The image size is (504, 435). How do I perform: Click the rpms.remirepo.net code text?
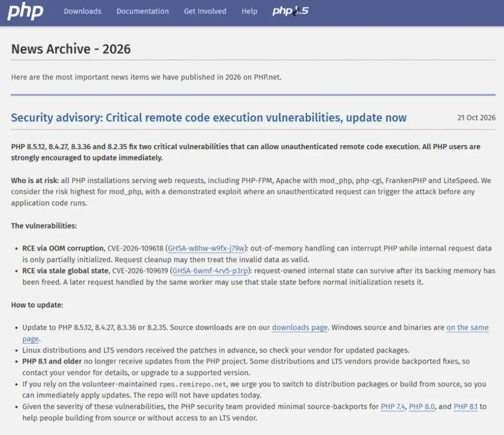coord(193,384)
